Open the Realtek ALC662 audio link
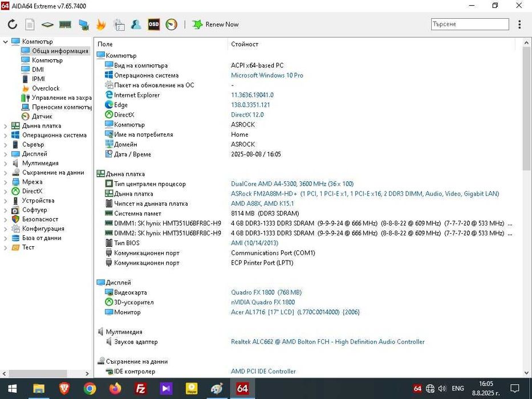Screen dimensions: 532x399 (328, 341)
